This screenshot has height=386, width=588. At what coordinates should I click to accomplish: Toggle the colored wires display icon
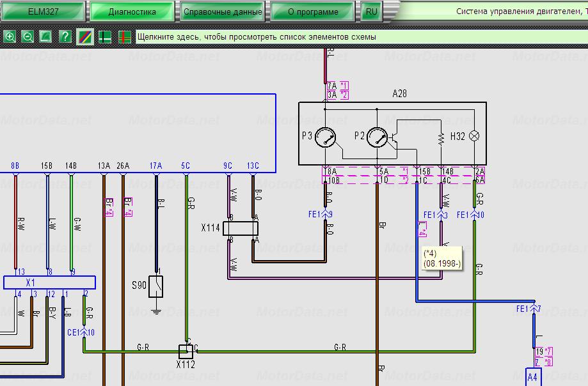pos(84,37)
